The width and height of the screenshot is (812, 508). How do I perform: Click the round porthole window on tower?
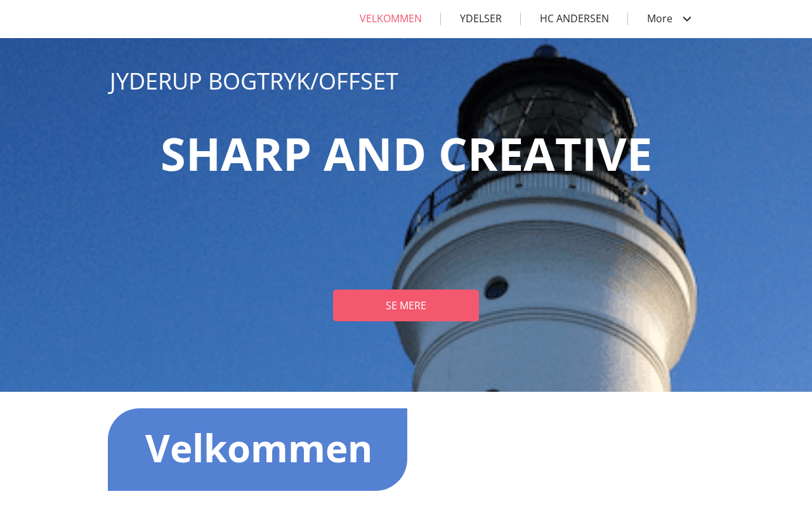pyautogui.click(x=496, y=287)
